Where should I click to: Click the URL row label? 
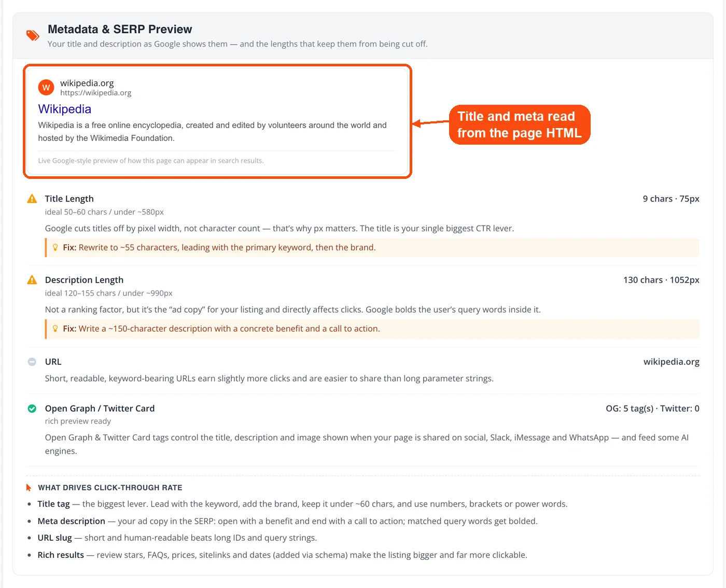(53, 362)
